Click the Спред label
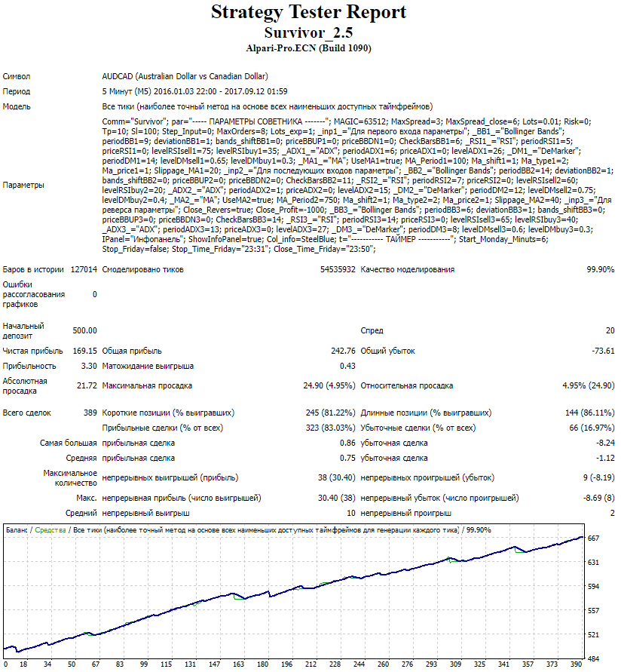 point(372,331)
